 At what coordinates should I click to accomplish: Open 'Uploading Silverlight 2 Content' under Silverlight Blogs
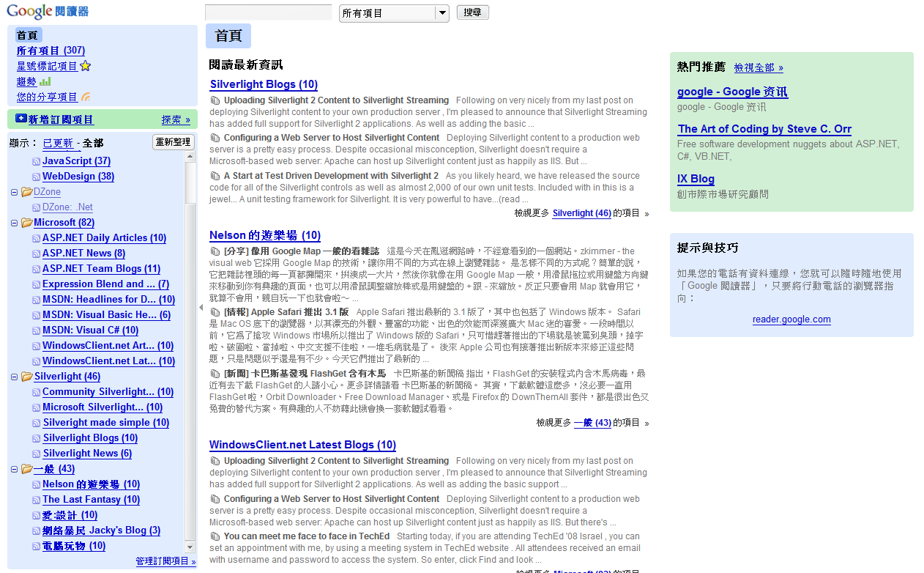coord(336,100)
